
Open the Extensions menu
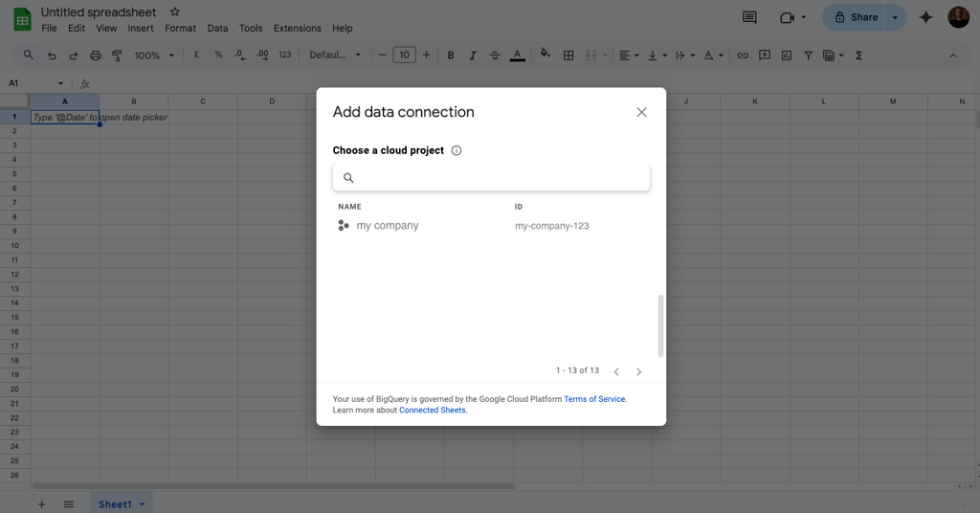click(298, 28)
